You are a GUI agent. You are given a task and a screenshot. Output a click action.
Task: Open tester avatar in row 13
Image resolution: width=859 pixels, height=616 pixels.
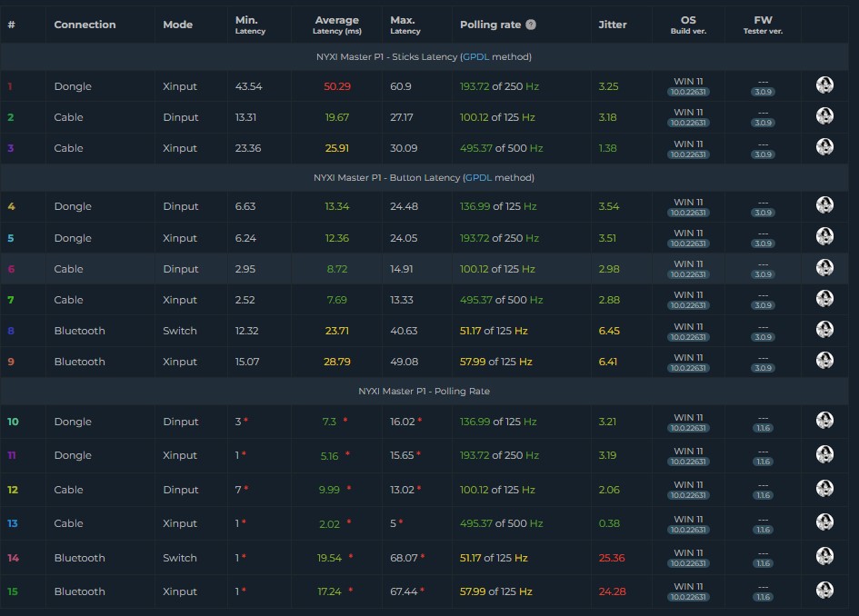pyautogui.click(x=824, y=522)
